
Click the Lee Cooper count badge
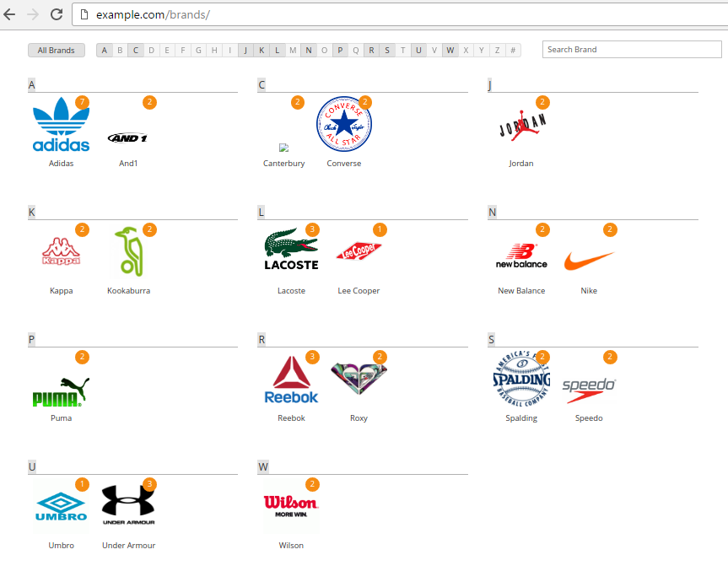click(x=380, y=229)
